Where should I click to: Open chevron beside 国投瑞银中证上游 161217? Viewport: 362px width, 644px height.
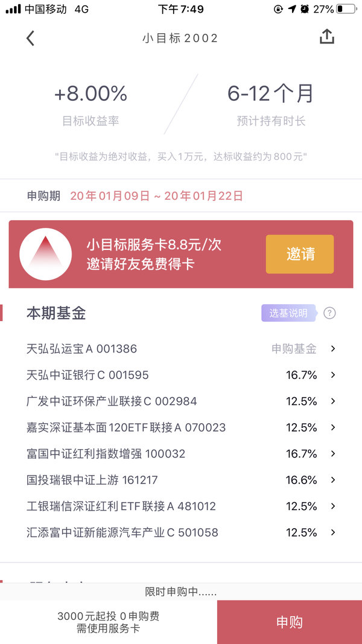tap(333, 480)
